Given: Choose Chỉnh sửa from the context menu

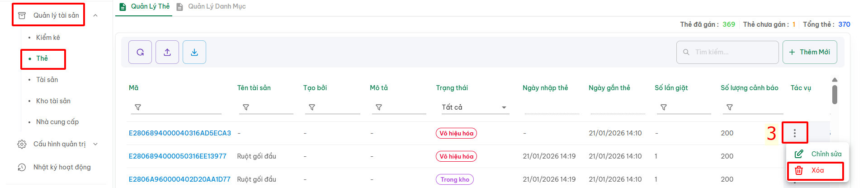Looking at the screenshot, I should 826,154.
